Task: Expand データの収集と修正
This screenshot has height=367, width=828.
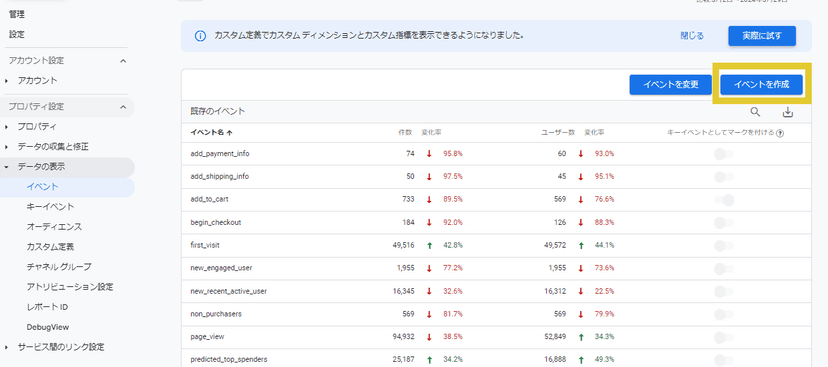Action: click(x=6, y=147)
